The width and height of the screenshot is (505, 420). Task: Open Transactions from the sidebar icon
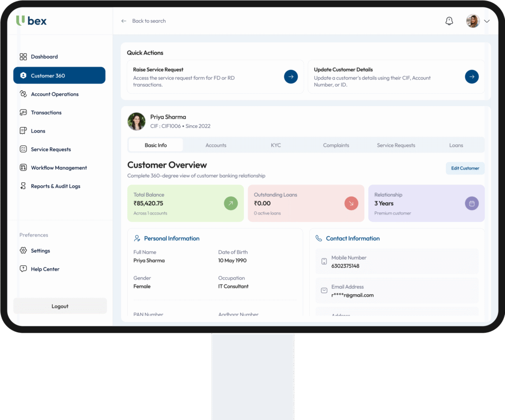click(x=23, y=112)
